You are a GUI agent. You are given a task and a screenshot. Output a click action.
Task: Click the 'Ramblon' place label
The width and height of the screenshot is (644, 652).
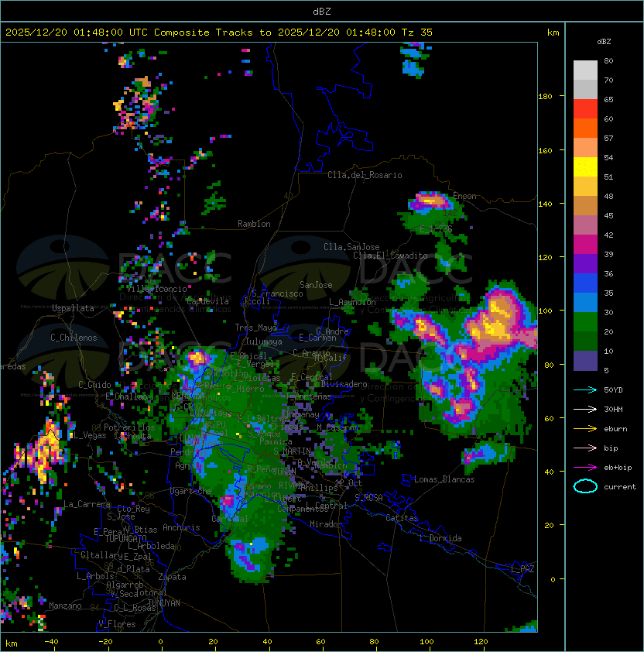pyautogui.click(x=254, y=224)
